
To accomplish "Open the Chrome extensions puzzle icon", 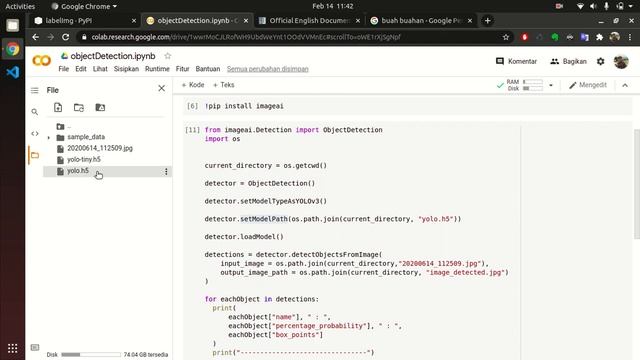I will 599,37.
